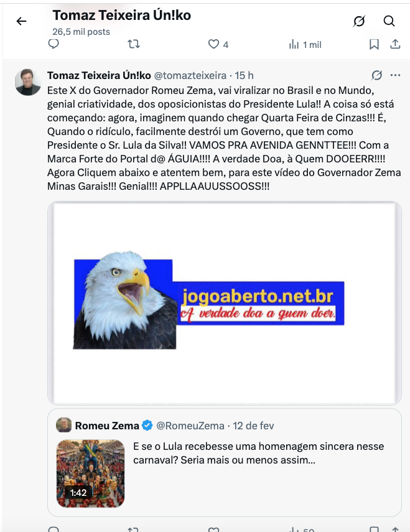View analytics showing 1 mil views
410x532 pixels.
click(x=305, y=44)
